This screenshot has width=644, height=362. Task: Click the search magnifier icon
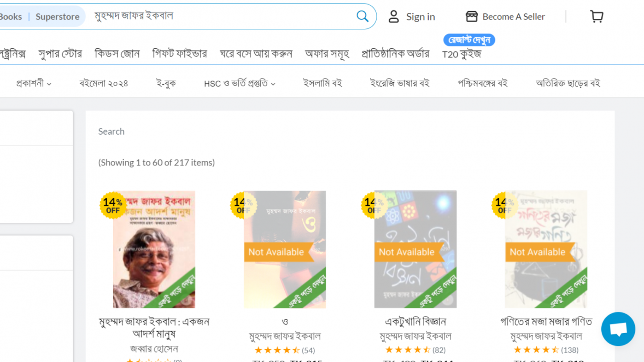[362, 17]
